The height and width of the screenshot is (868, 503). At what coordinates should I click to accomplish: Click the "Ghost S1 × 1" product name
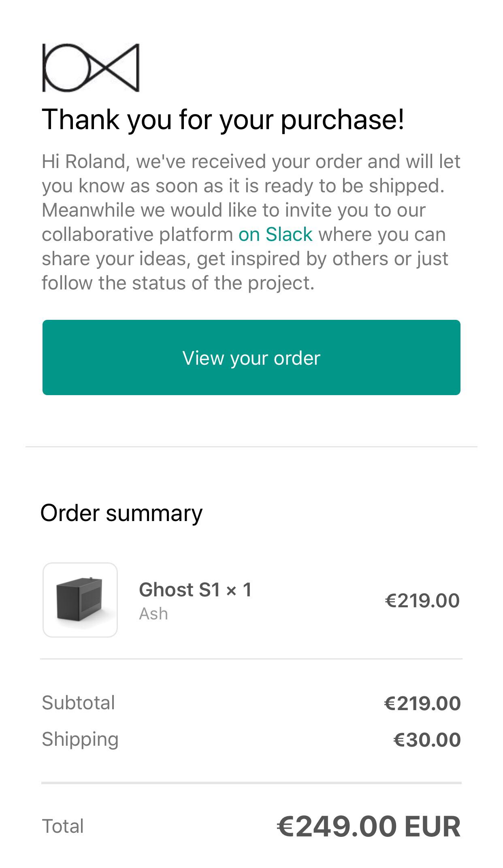(195, 589)
